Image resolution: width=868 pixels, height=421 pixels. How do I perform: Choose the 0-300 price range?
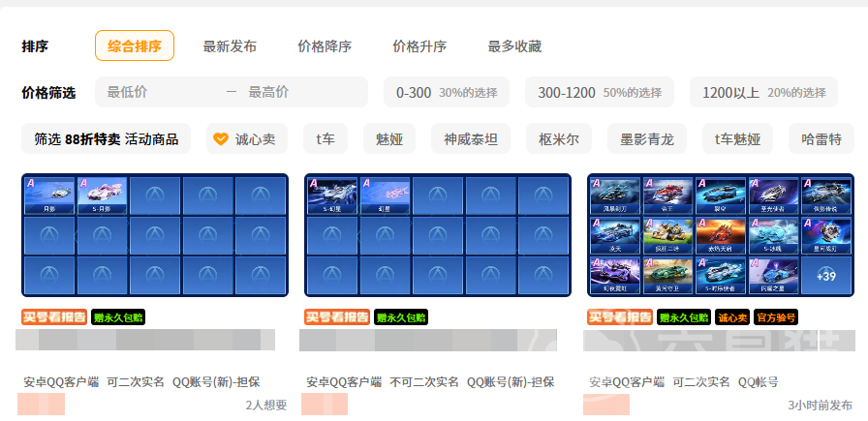(446, 92)
